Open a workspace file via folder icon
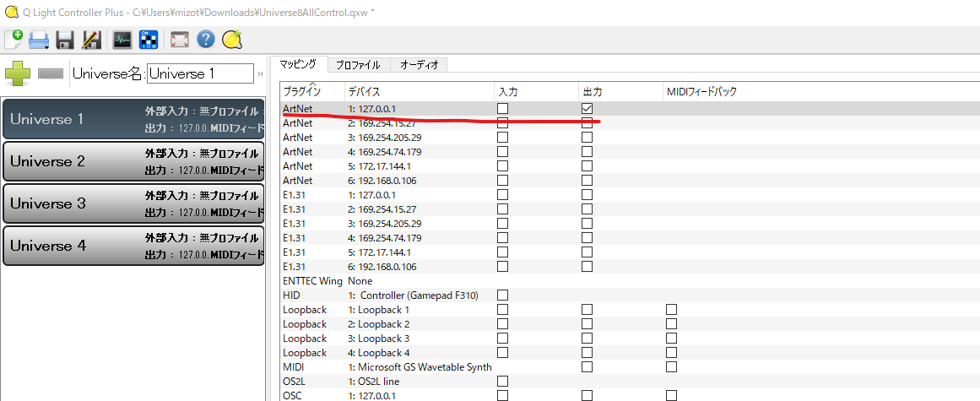The width and height of the screenshot is (980, 401). click(39, 41)
